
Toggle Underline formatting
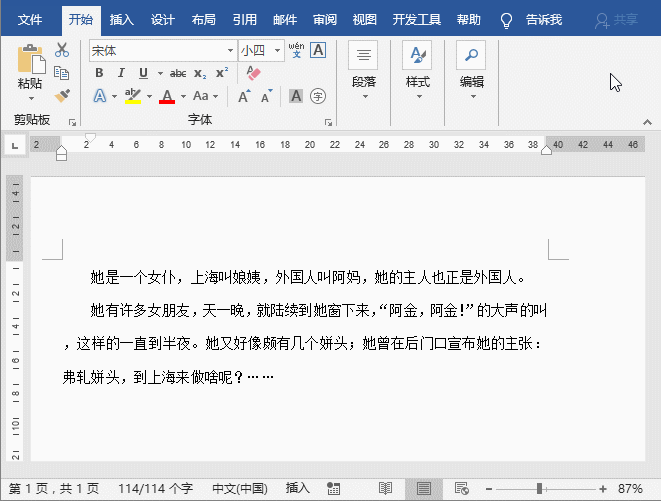click(143, 73)
